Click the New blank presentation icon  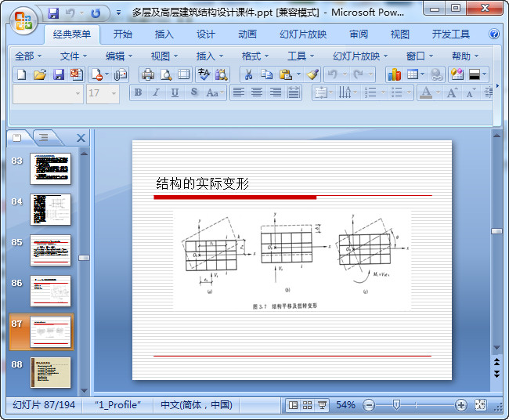point(21,74)
